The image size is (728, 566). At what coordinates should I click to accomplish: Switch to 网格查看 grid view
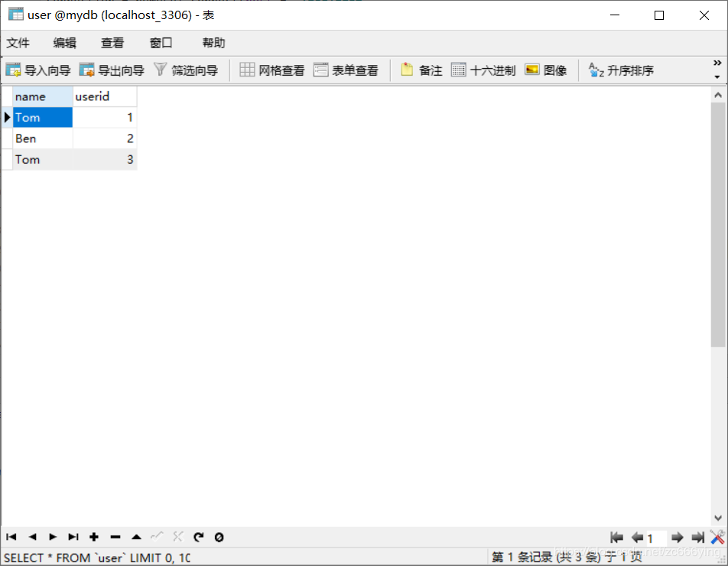pos(272,70)
